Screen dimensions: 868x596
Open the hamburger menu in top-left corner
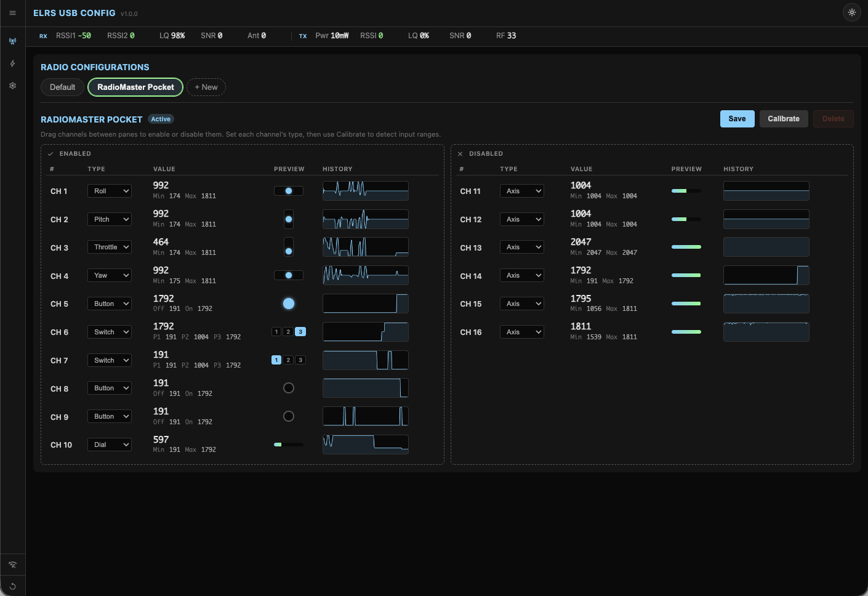tap(12, 13)
